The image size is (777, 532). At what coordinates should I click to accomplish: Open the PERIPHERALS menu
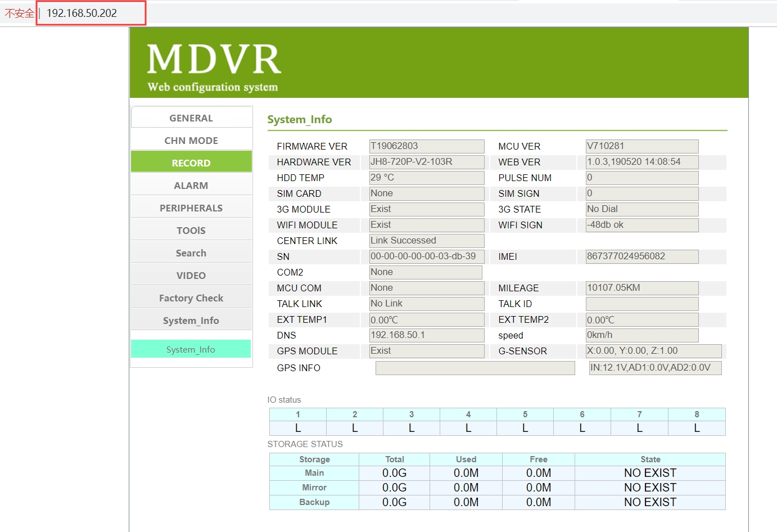[x=191, y=208]
